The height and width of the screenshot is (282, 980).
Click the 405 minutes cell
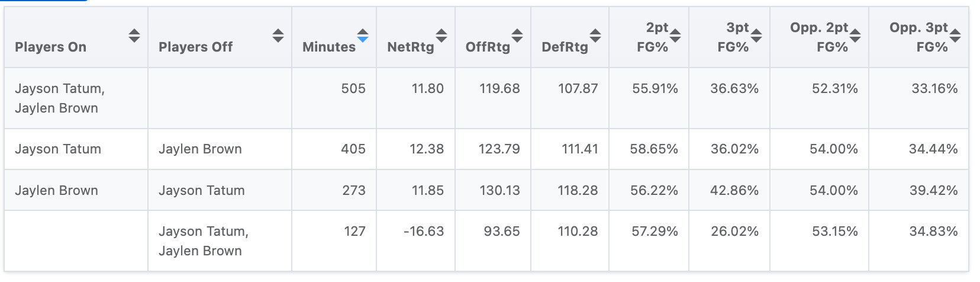[x=353, y=149]
